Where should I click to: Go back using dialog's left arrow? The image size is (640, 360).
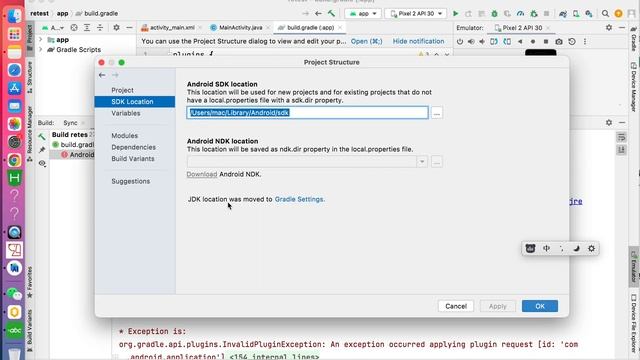[x=102, y=75]
